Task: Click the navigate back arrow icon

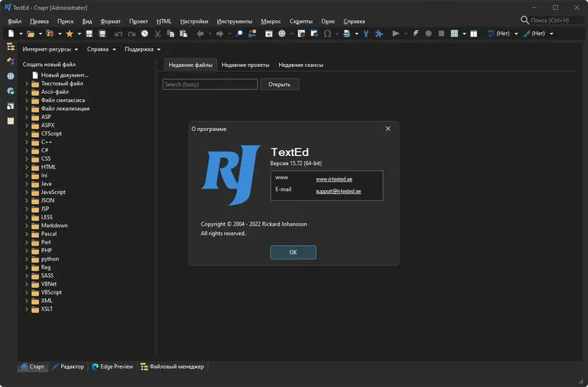Action: pos(200,34)
